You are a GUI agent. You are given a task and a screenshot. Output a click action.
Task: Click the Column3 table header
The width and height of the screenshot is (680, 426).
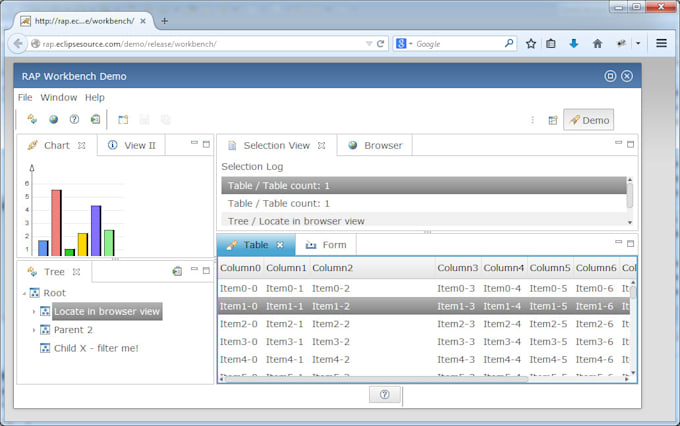pyautogui.click(x=458, y=268)
